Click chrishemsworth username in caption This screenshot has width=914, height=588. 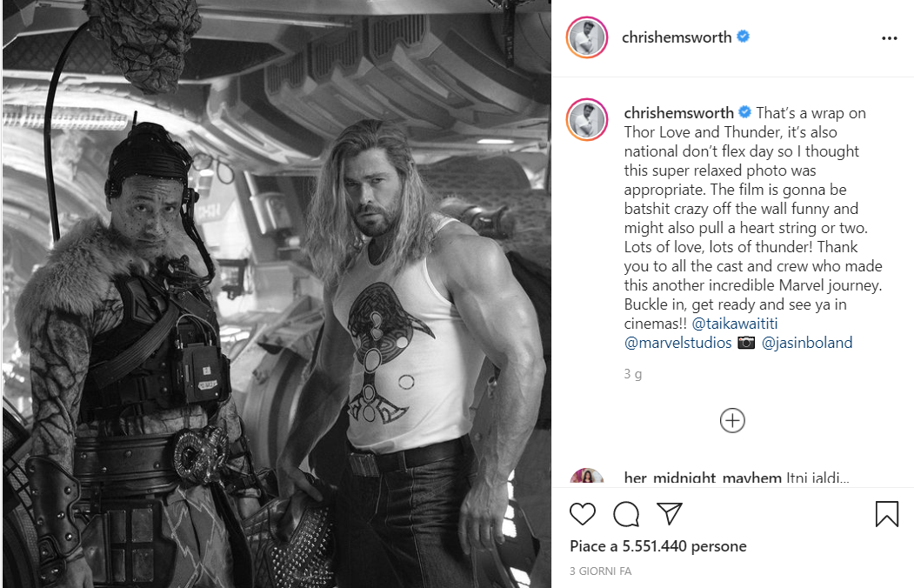coord(678,113)
